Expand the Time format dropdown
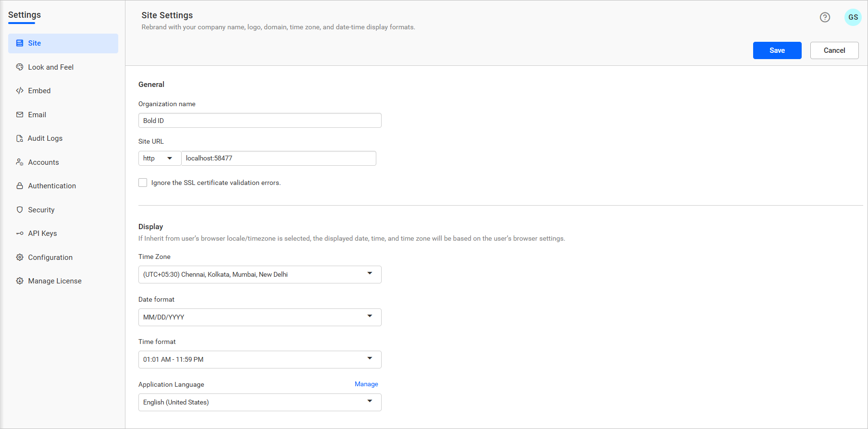Image resolution: width=868 pixels, height=429 pixels. click(x=260, y=359)
